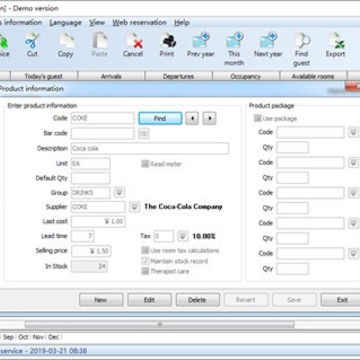Click The Coca-Cola Company supplier name
The image size is (360, 360).
(183, 207)
